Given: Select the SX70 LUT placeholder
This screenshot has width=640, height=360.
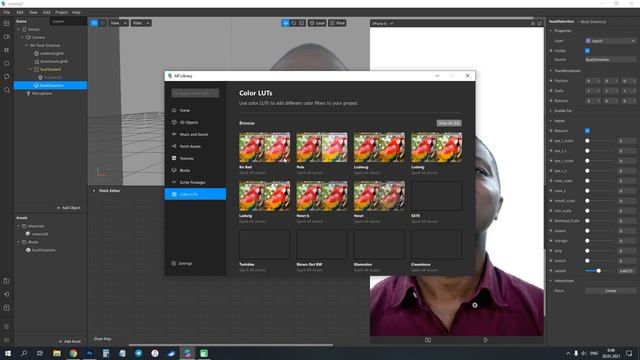Looking at the screenshot, I should coord(436,196).
